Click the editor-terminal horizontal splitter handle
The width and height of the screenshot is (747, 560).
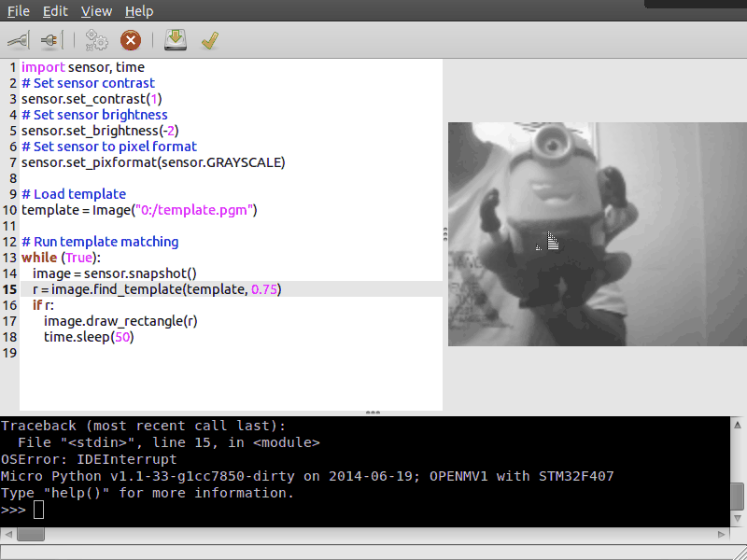click(x=373, y=413)
